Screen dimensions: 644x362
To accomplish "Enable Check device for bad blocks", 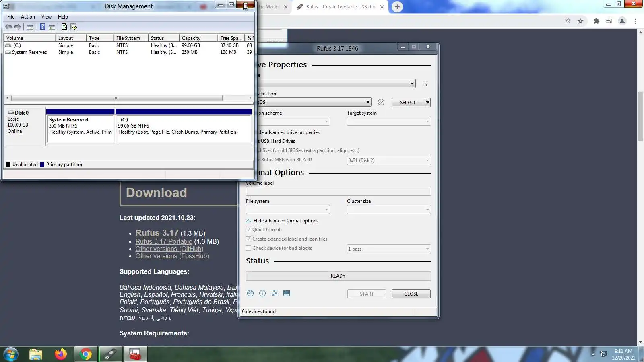I will click(x=249, y=248).
